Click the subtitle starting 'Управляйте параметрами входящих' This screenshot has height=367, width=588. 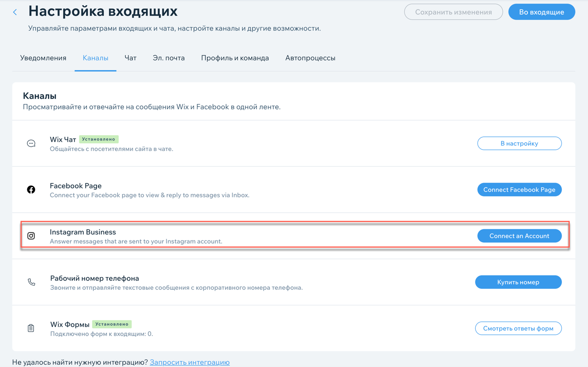pyautogui.click(x=175, y=28)
